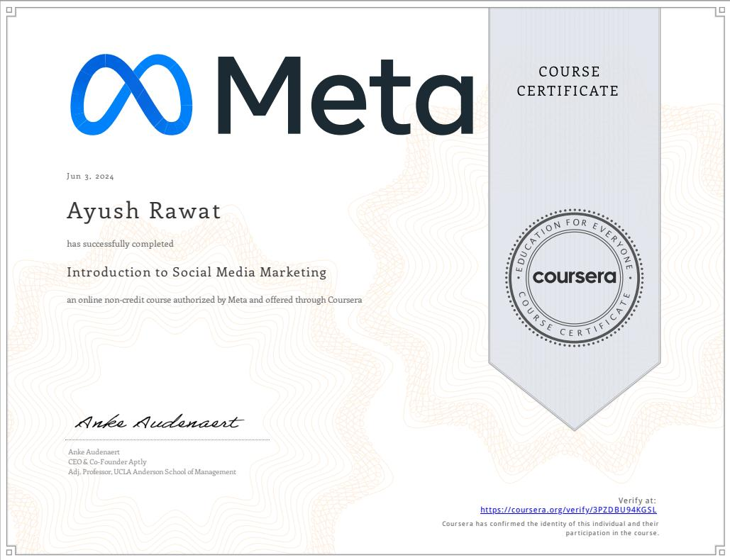Click 'has successfully completed' text

tap(120, 244)
